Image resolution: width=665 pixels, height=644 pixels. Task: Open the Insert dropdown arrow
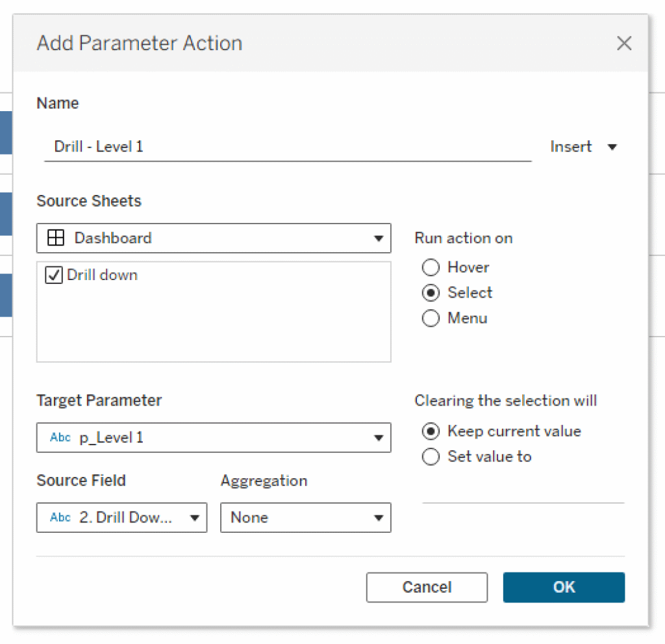coord(612,147)
